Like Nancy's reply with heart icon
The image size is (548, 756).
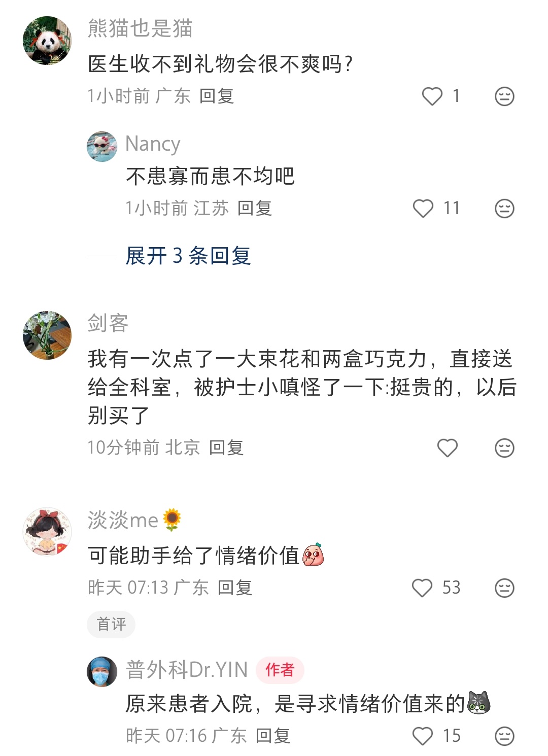(x=423, y=208)
